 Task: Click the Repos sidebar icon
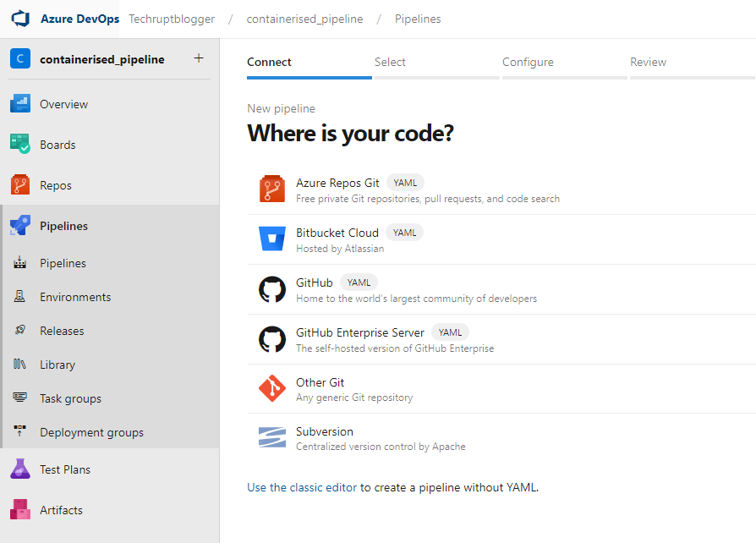point(20,185)
